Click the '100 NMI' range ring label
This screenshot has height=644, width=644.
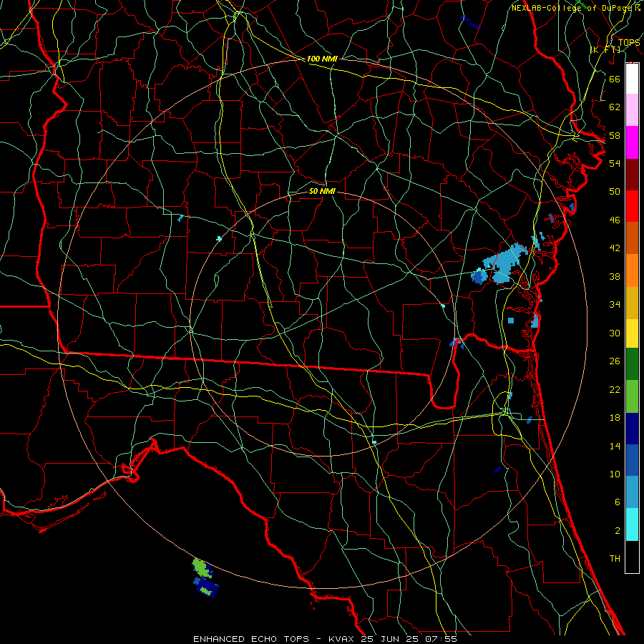tap(322, 59)
